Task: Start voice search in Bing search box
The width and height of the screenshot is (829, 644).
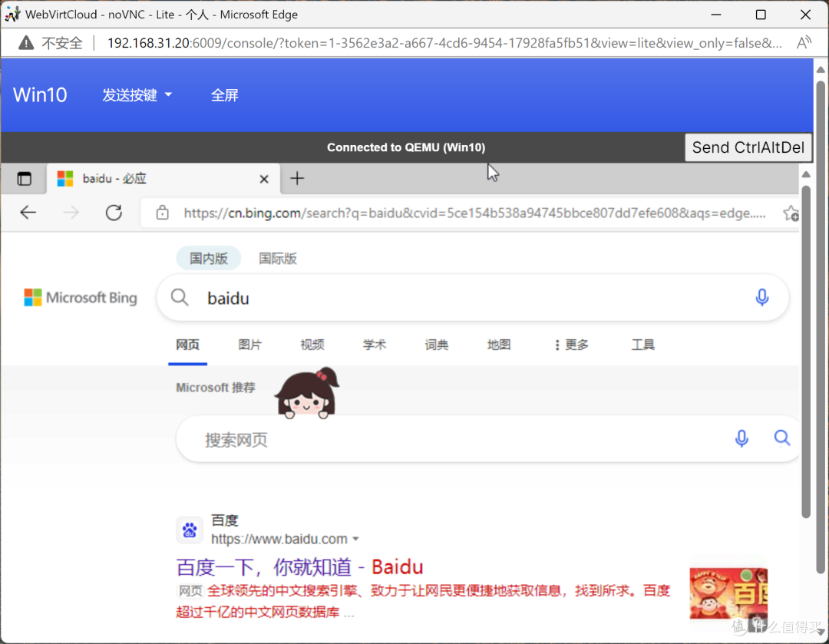Action: [x=762, y=298]
